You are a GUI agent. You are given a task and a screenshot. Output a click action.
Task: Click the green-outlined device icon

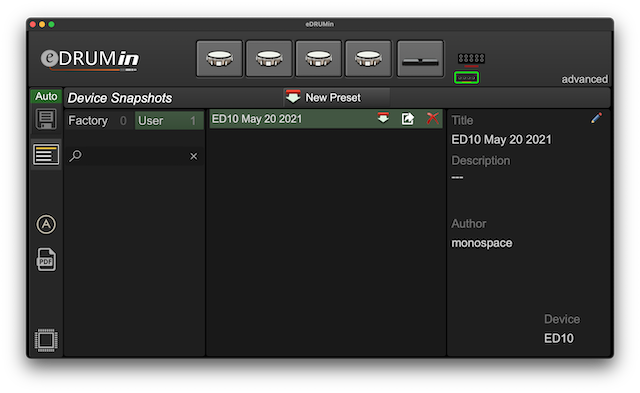pyautogui.click(x=466, y=78)
